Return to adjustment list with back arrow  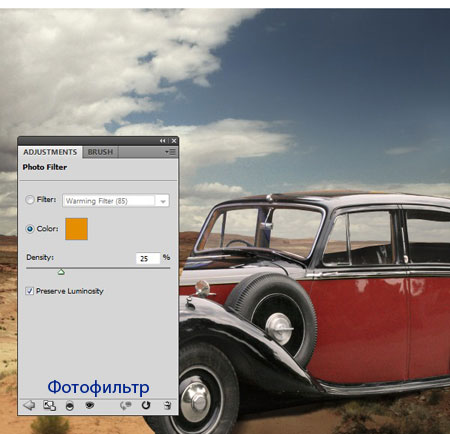coord(29,405)
